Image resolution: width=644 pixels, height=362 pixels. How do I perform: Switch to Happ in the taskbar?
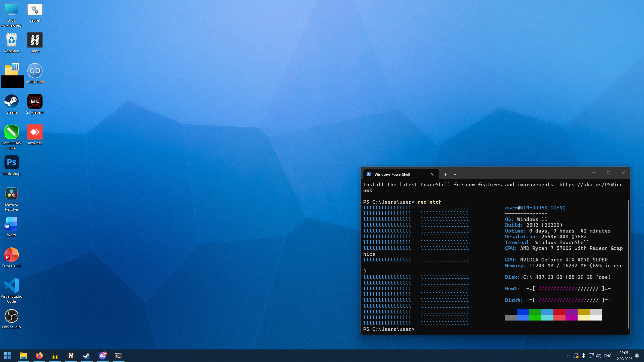coord(71,356)
